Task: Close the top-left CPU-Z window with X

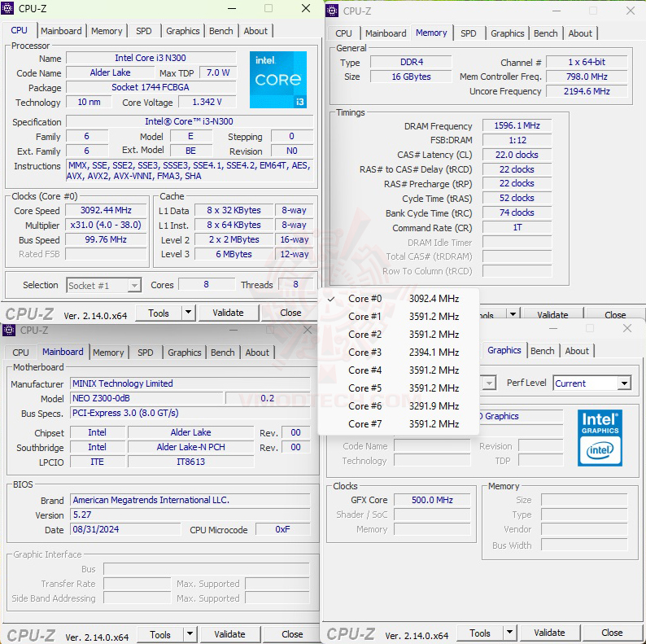Action: [x=306, y=8]
